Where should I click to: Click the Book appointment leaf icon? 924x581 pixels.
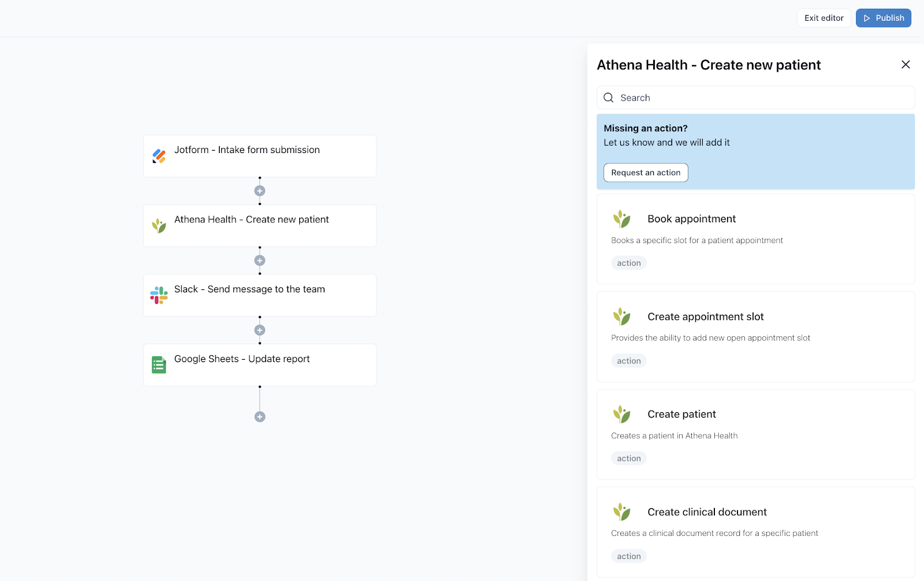click(622, 219)
